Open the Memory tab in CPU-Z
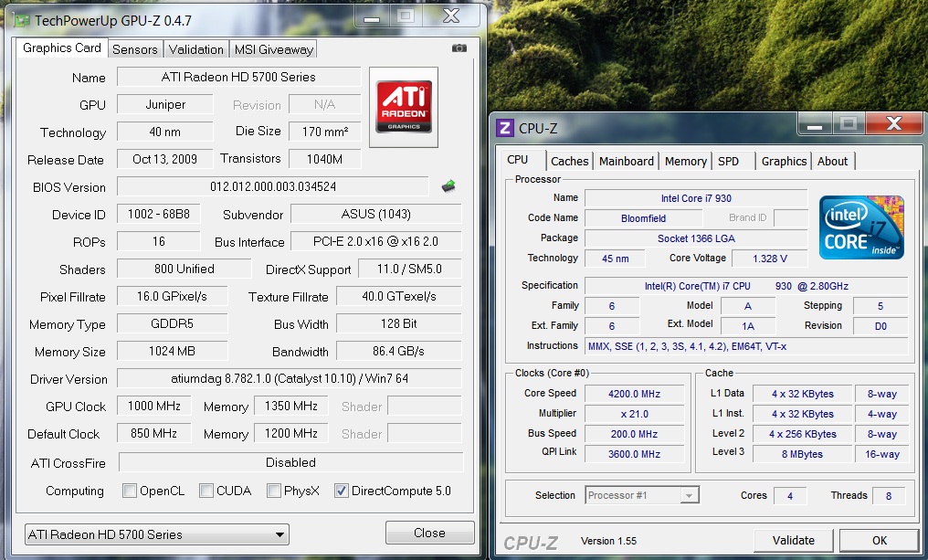Screen dimensions: 928x560 [685, 161]
